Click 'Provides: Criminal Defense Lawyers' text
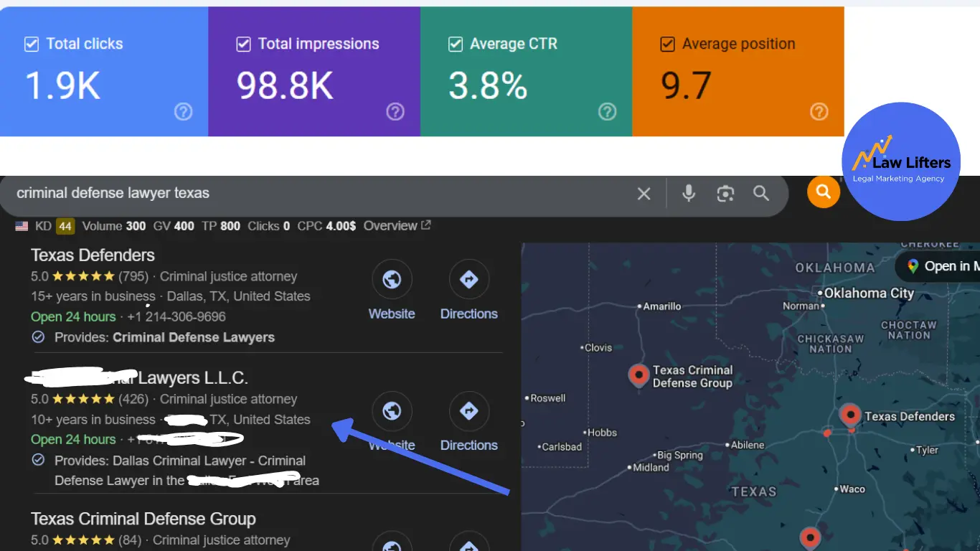 (164, 337)
